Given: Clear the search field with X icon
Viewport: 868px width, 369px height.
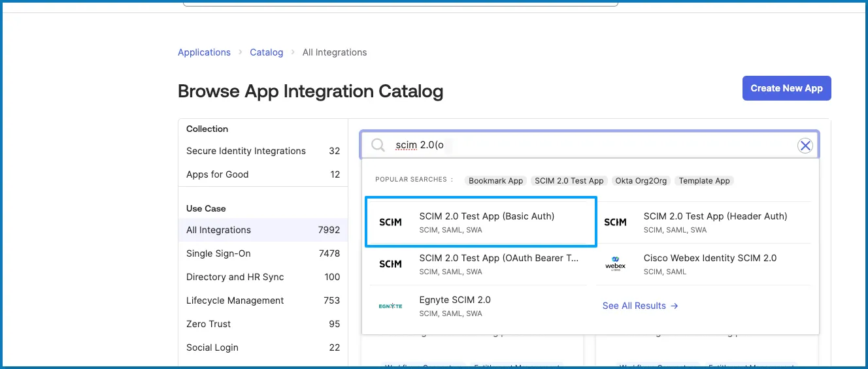Looking at the screenshot, I should pyautogui.click(x=805, y=146).
